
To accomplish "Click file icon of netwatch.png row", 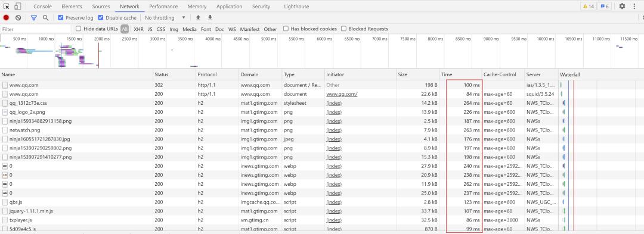I will pos(5,130).
